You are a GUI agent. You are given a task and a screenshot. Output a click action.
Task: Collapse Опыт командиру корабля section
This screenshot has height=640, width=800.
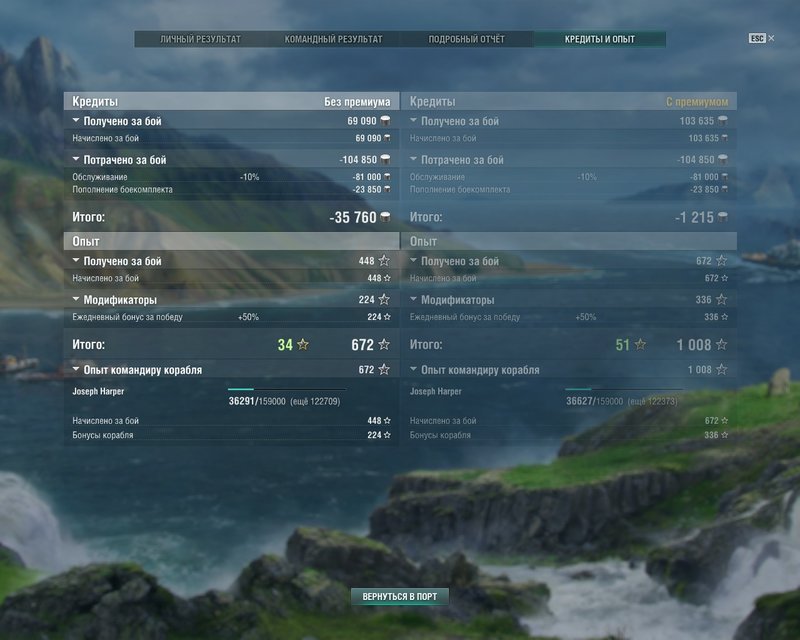pyautogui.click(x=76, y=369)
